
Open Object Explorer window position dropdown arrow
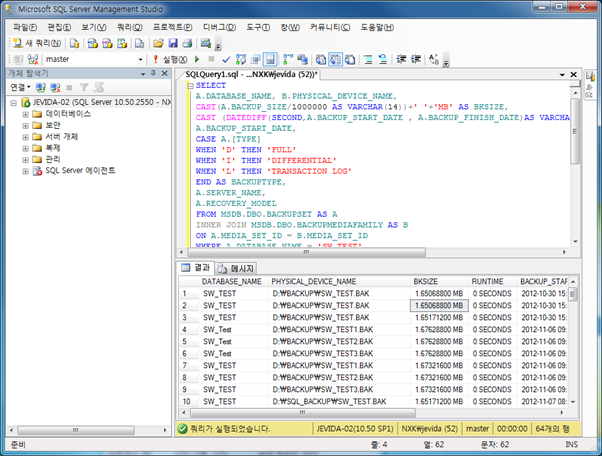(x=143, y=73)
